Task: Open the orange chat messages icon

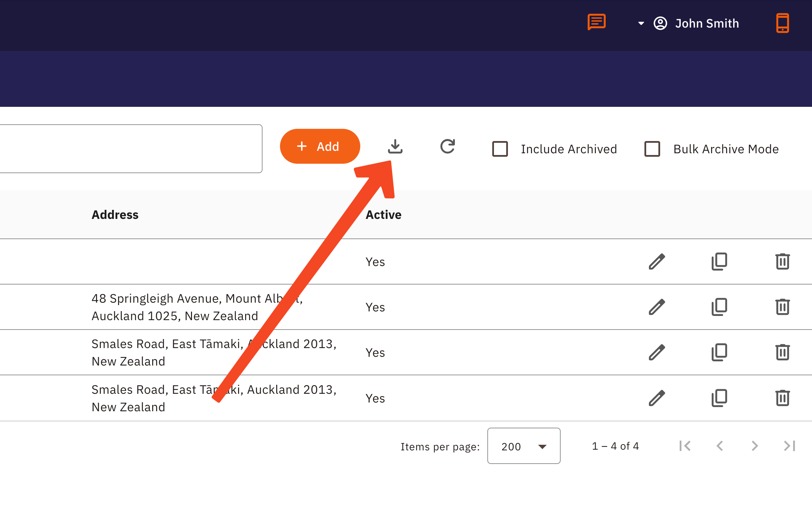Action: pyautogui.click(x=596, y=22)
